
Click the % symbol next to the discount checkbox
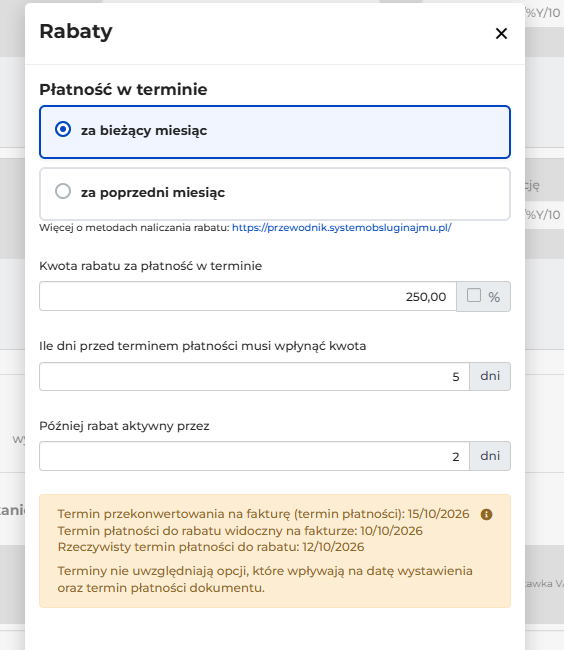pyautogui.click(x=494, y=297)
